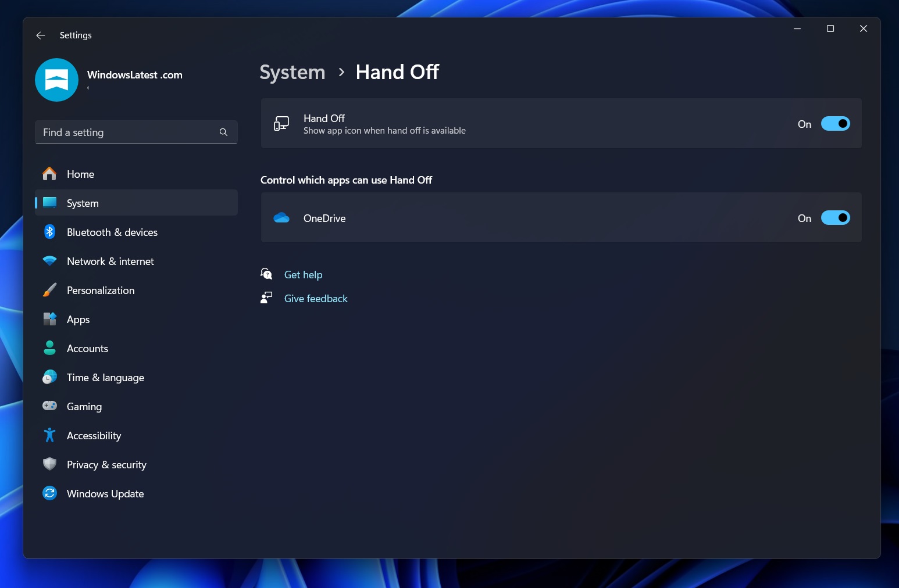The image size is (899, 588).
Task: Click the Give feedback person icon
Action: click(x=266, y=298)
